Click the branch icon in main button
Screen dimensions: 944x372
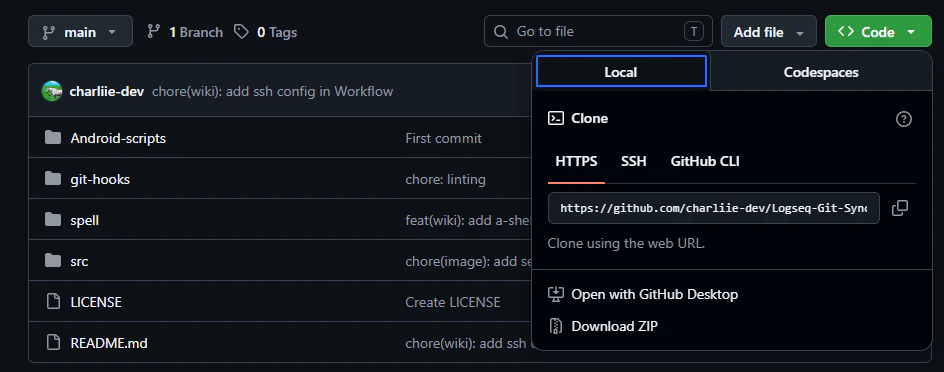(49, 32)
